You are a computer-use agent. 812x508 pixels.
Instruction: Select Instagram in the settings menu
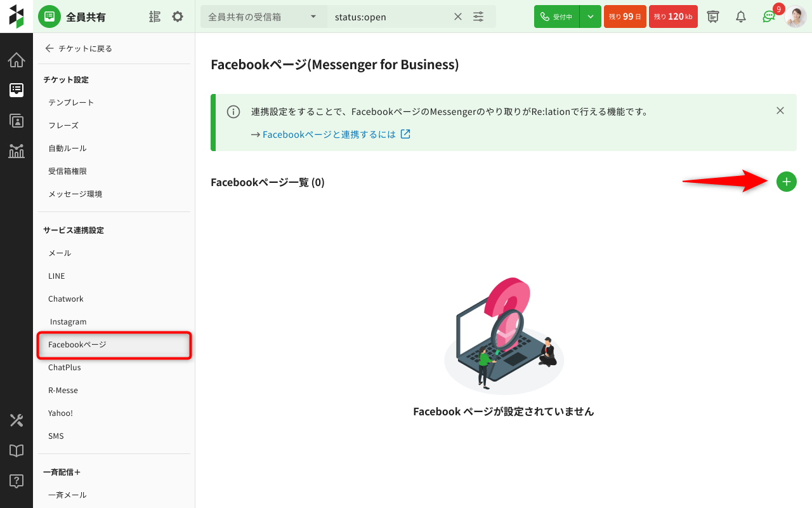[x=68, y=321]
